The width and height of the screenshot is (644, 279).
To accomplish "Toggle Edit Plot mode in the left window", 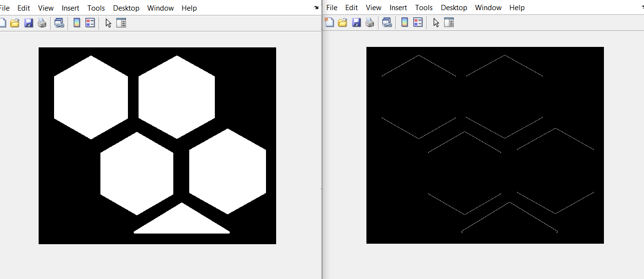I will tap(108, 23).
